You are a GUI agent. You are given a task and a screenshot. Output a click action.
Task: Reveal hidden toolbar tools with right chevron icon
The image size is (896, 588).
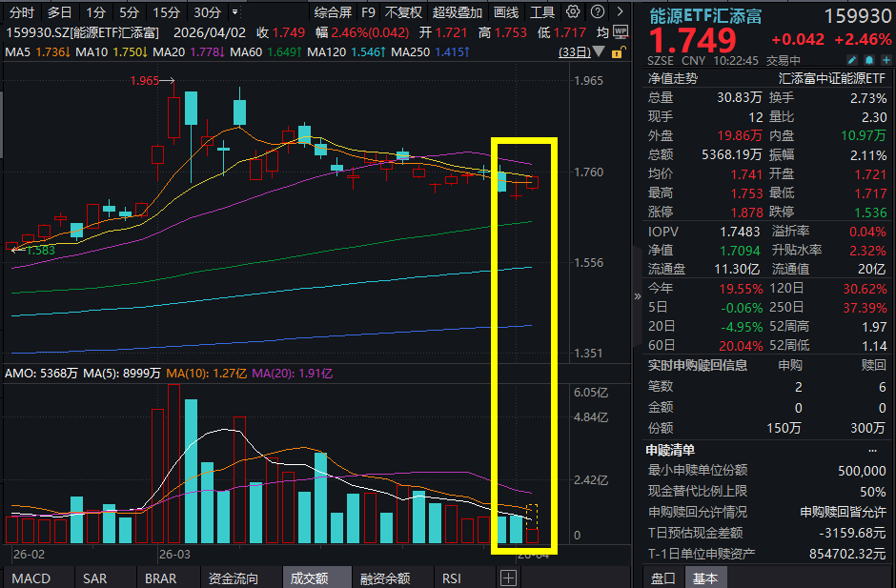pyautogui.click(x=620, y=11)
